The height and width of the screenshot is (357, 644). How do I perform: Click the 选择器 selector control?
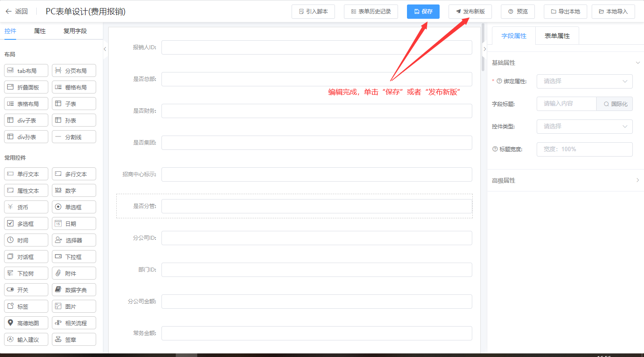74,240
